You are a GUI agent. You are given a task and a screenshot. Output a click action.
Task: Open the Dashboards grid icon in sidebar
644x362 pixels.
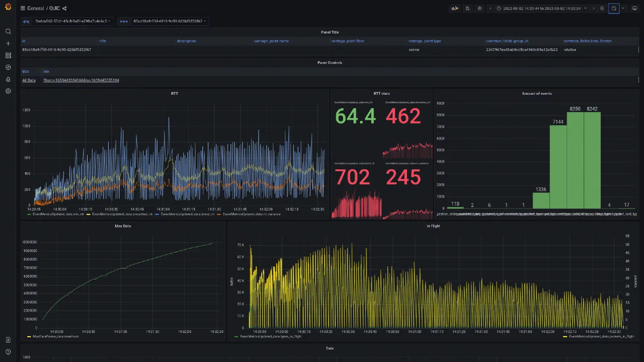coord(8,55)
